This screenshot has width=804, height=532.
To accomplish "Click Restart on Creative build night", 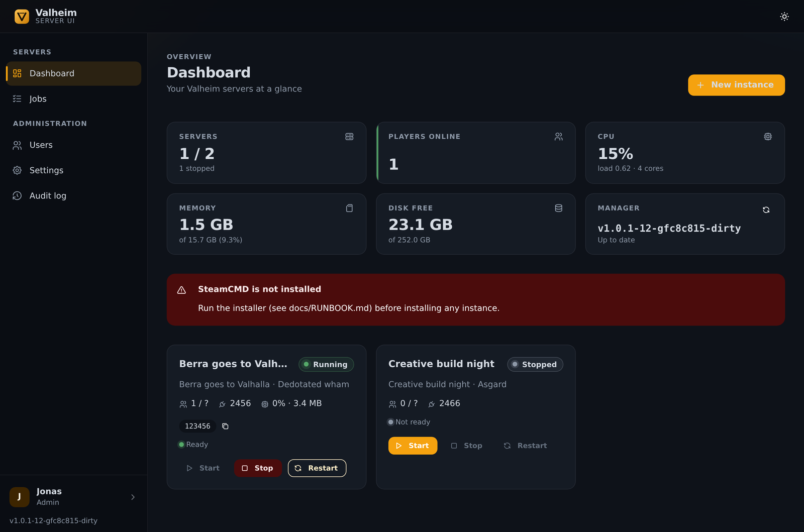I will [526, 446].
